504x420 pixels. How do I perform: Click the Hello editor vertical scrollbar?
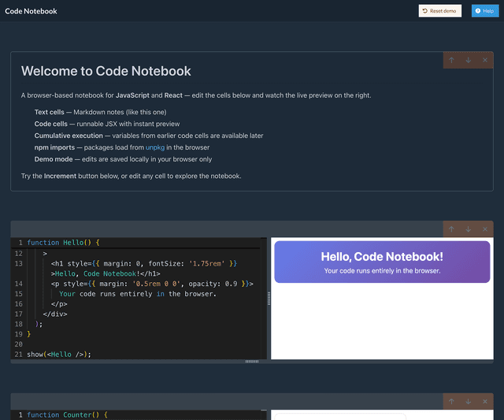(264, 299)
